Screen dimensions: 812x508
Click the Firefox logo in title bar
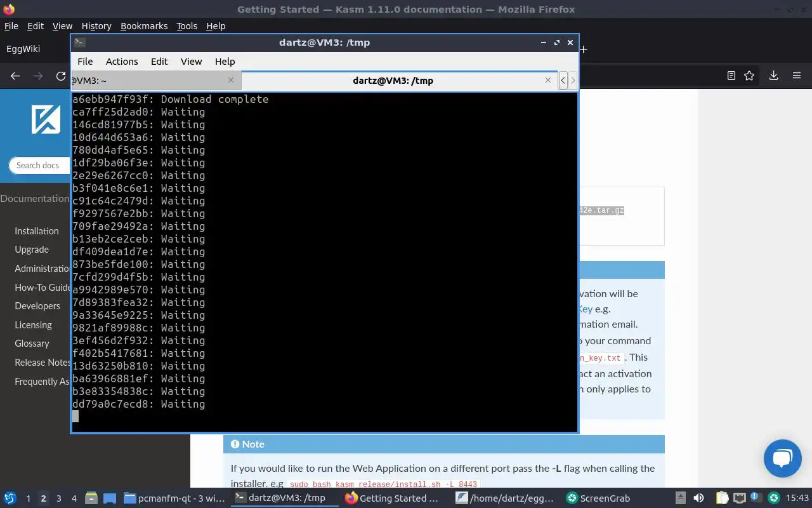pos(9,10)
